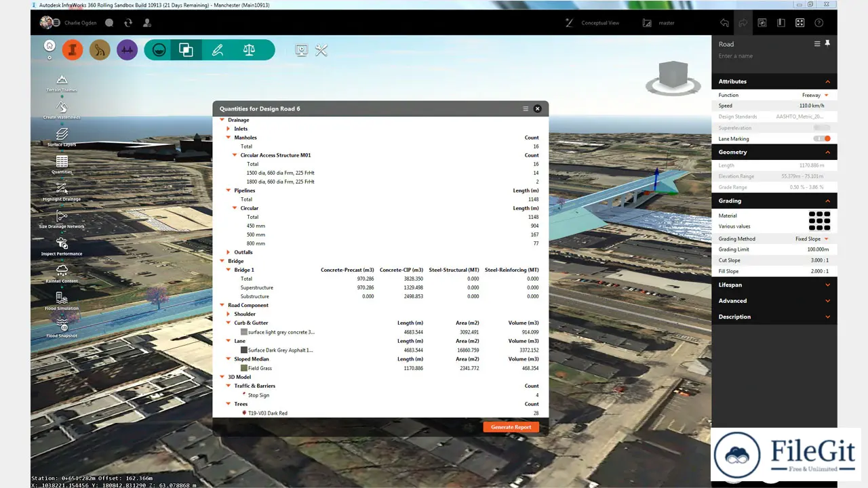Click the home button on the toolbar

[x=49, y=46]
